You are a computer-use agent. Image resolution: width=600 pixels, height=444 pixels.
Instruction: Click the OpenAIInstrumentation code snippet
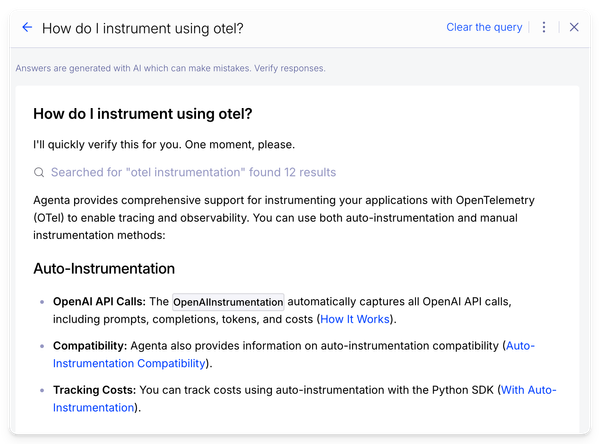click(x=228, y=301)
